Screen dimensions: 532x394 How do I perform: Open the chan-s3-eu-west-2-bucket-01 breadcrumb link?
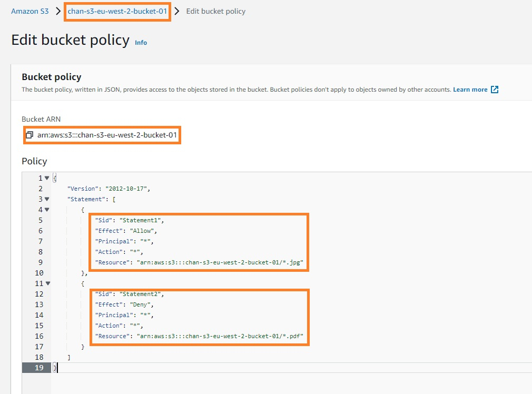click(x=117, y=11)
